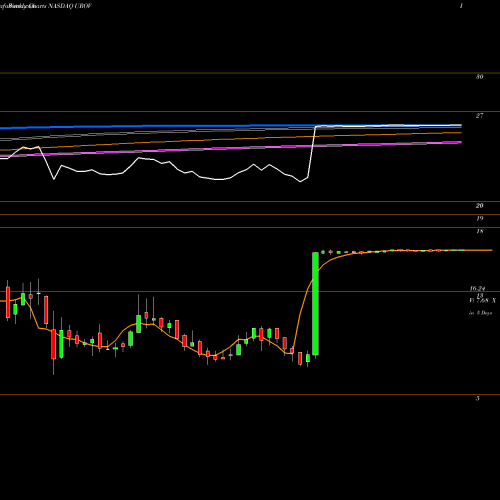Select the 20 price axis label
Screen dimensions: 500x500
click(x=479, y=206)
